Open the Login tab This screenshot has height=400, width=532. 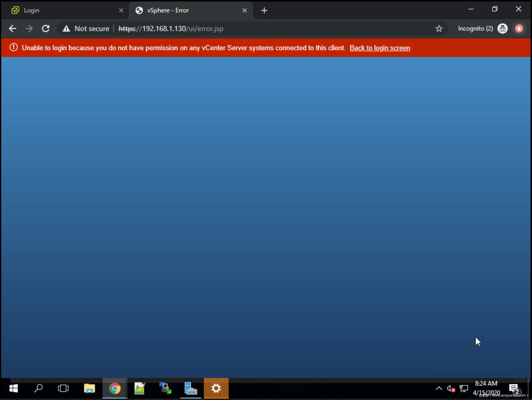tap(66, 10)
